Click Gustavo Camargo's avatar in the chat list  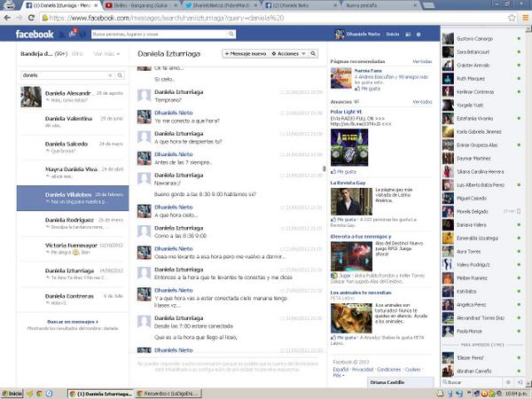click(x=448, y=39)
